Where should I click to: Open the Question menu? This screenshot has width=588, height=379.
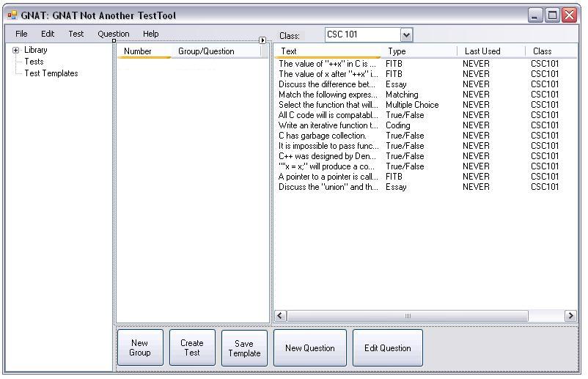coord(113,34)
